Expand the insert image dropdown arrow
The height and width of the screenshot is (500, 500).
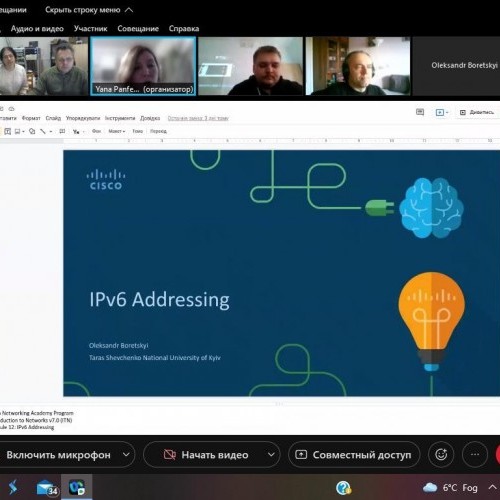tap(23, 132)
